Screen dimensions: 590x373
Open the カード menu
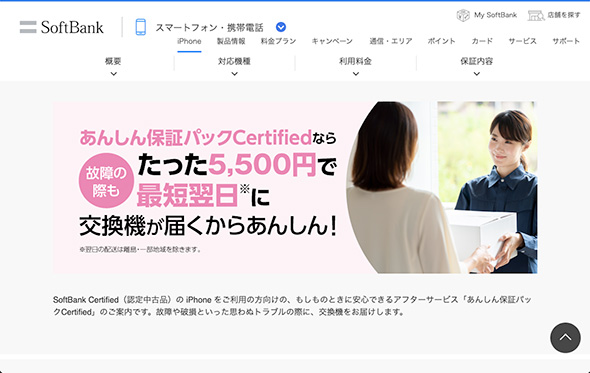(x=482, y=41)
